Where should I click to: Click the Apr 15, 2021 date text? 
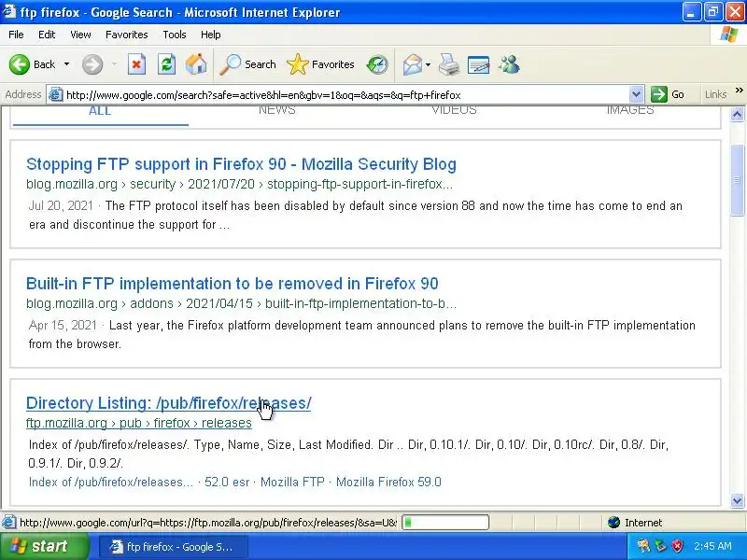pyautogui.click(x=63, y=325)
